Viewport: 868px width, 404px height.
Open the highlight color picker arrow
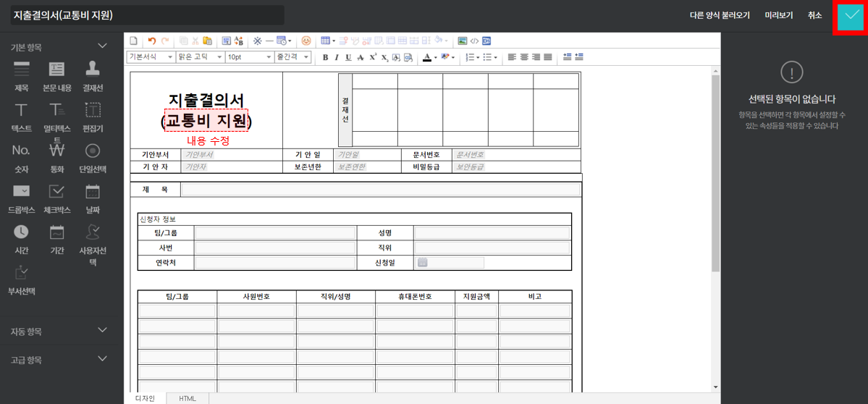(x=453, y=57)
